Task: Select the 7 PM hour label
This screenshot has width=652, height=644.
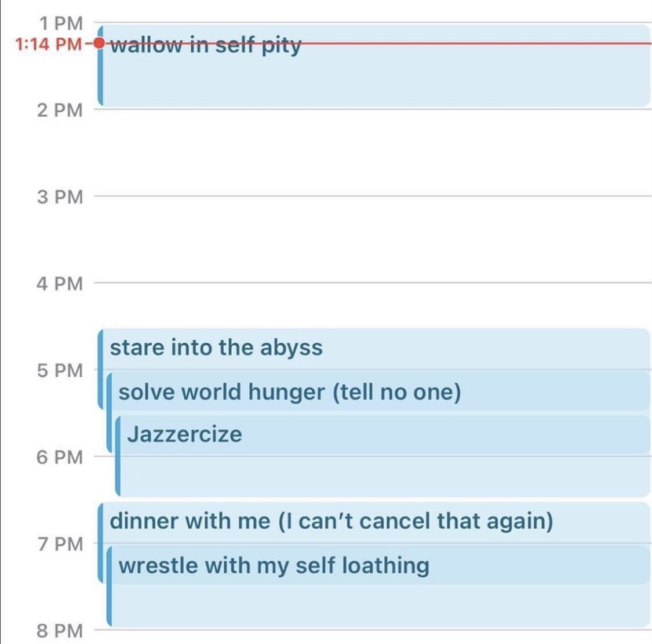Action: [x=60, y=544]
